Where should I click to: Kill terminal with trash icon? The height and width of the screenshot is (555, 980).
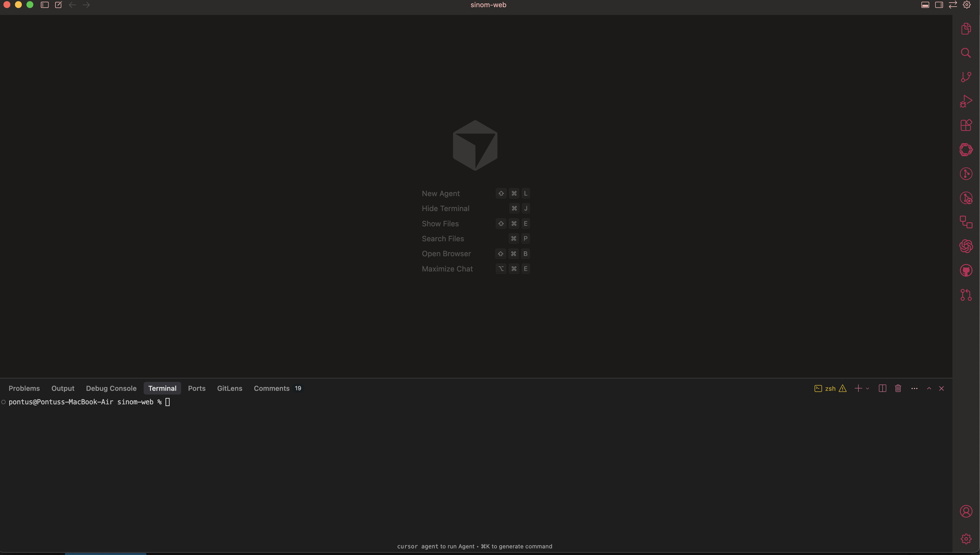tap(898, 389)
